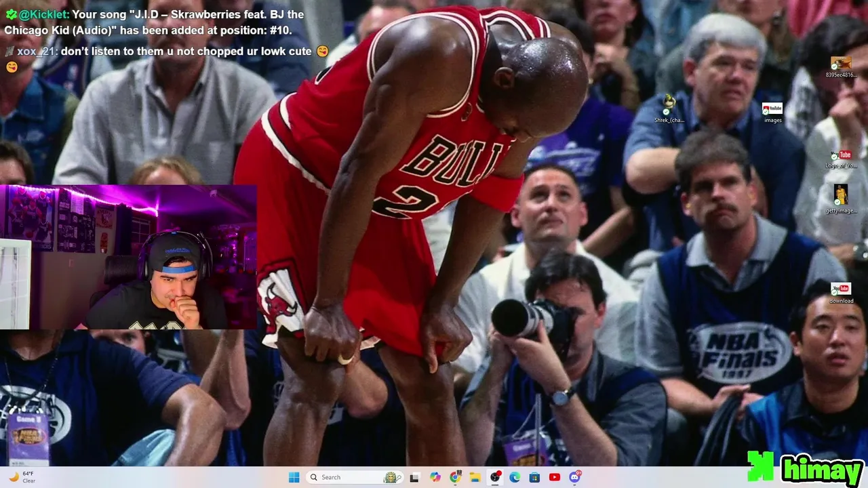Select the 'download' desktop file
The image size is (868, 488).
(841, 293)
